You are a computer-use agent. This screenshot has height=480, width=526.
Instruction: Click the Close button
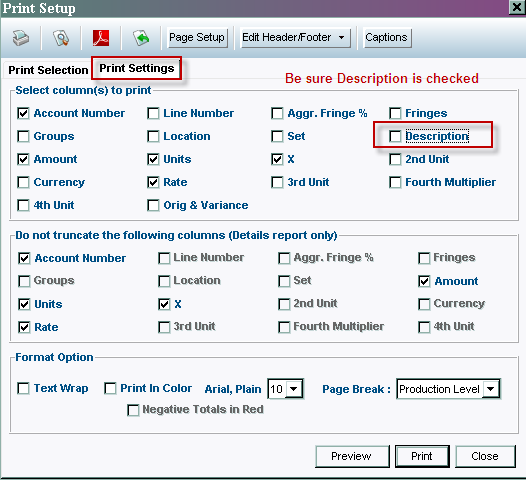(x=485, y=457)
